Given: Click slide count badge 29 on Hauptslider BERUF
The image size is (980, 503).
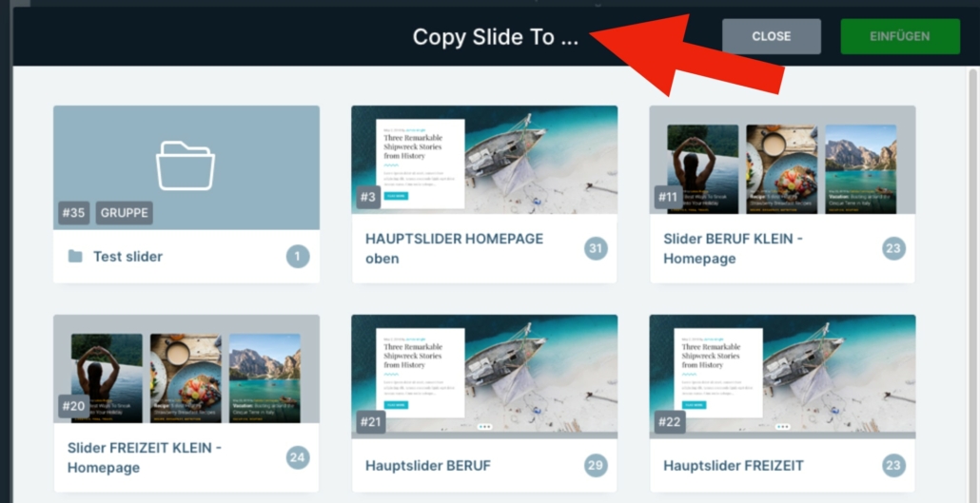Looking at the screenshot, I should coord(596,466).
